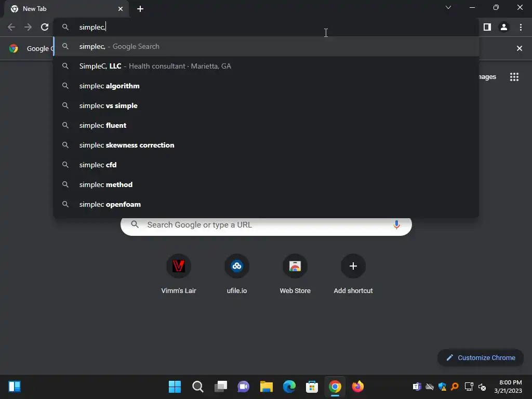Viewport: 532px width, 399px height.
Task: Open Teams tray icon
Action: 417,387
